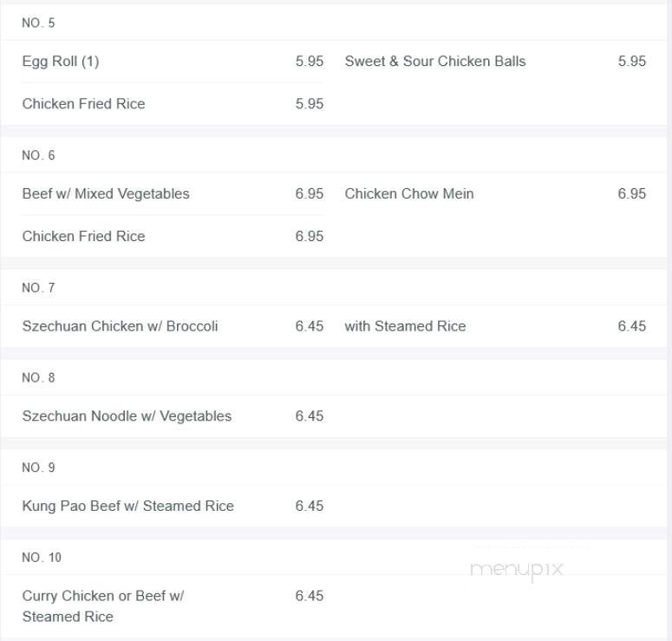Select the NO. 9 section heading
672x641 pixels.
[x=38, y=468]
